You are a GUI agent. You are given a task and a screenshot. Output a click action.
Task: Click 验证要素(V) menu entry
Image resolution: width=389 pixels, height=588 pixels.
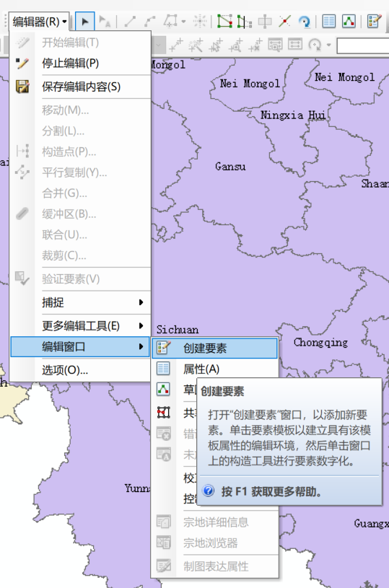point(81,279)
